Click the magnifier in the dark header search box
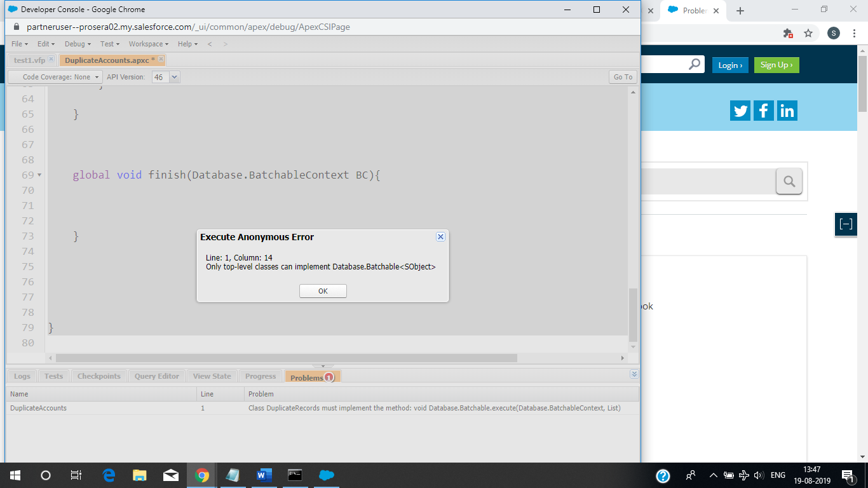Screen dimensions: 868x488 (695, 64)
